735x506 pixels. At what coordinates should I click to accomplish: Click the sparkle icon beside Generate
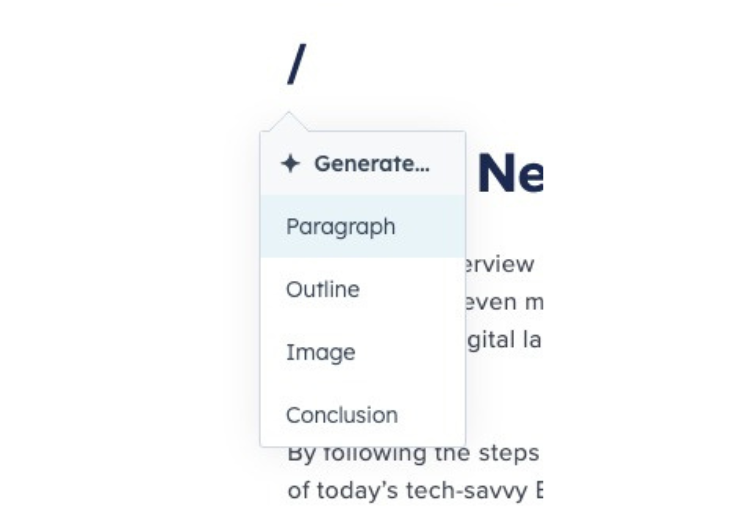click(290, 164)
